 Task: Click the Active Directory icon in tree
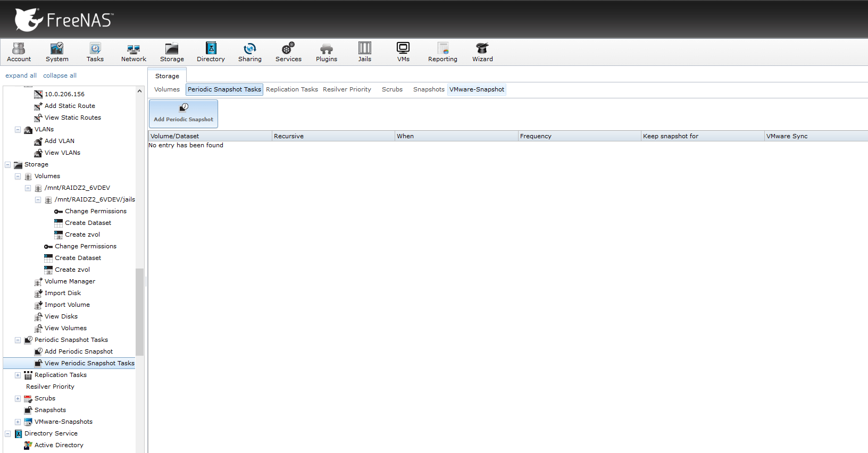[x=28, y=445]
